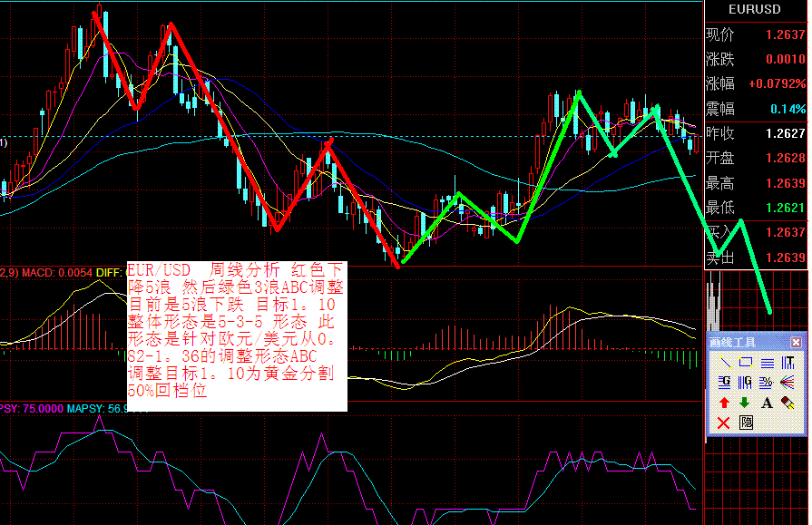The width and height of the screenshot is (812, 525).
Task: Select the fan lines drawing tool
Action: (x=788, y=383)
